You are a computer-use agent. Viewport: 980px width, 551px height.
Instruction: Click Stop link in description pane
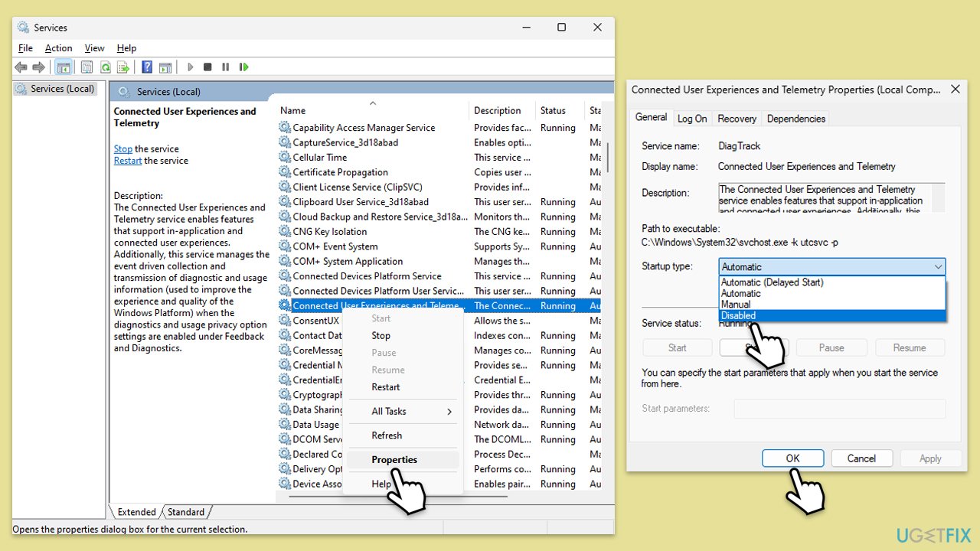(122, 149)
